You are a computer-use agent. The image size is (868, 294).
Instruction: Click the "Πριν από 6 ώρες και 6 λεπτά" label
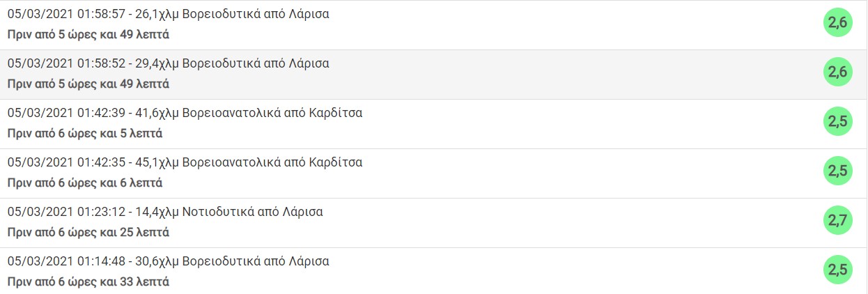coord(85,183)
